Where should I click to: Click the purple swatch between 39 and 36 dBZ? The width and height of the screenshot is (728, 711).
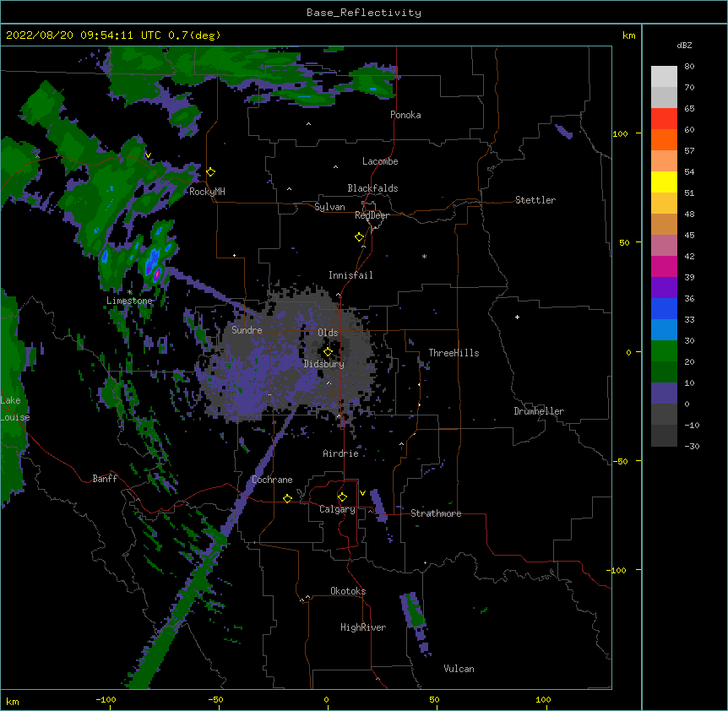tap(664, 288)
